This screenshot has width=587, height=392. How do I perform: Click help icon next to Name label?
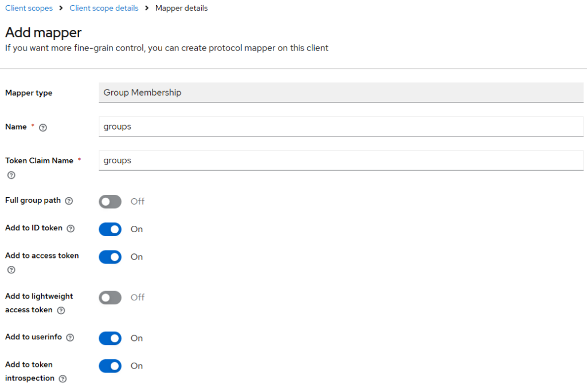[43, 128]
